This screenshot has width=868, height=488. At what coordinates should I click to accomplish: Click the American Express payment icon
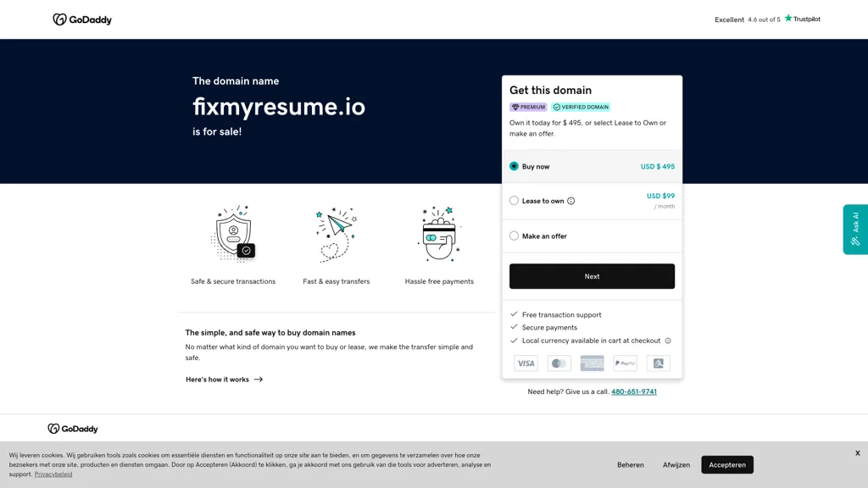pyautogui.click(x=592, y=363)
